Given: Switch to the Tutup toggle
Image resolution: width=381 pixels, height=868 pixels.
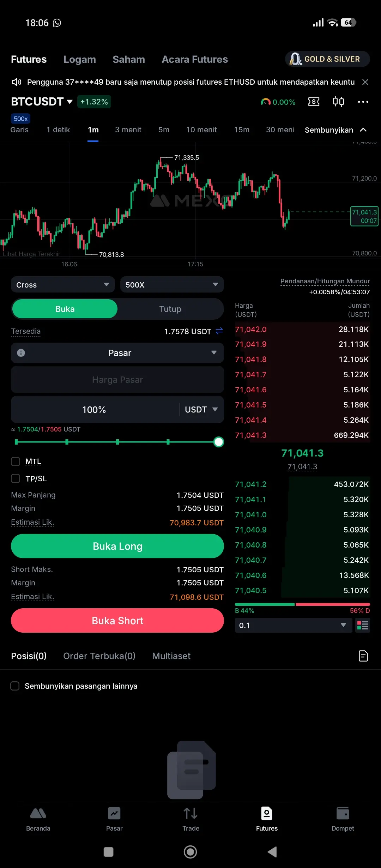Looking at the screenshot, I should [x=170, y=309].
